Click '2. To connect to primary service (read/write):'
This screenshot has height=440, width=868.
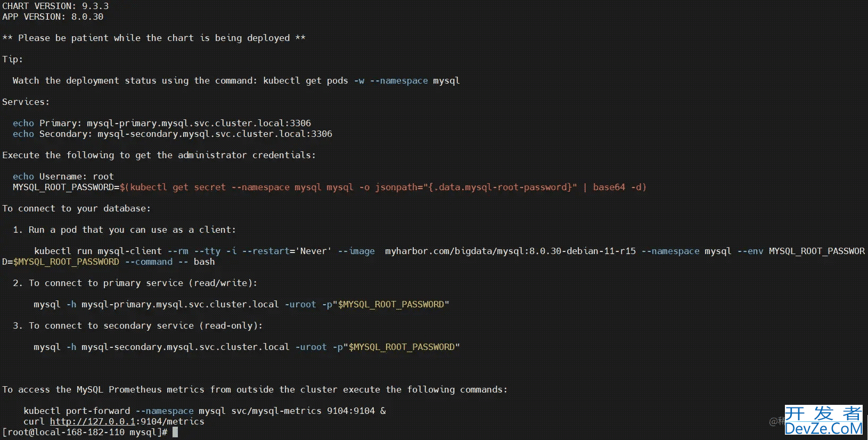click(135, 283)
